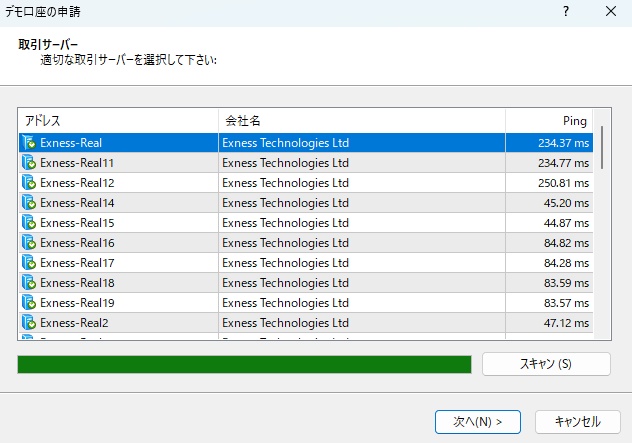Start server scan with スキャン (S) button
Screen dimensions: 632x443
(546, 364)
